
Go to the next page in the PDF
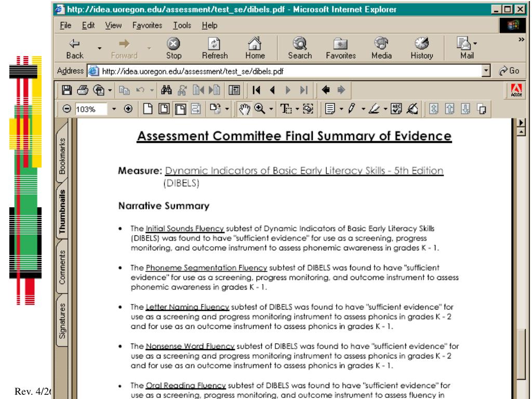pos(288,90)
